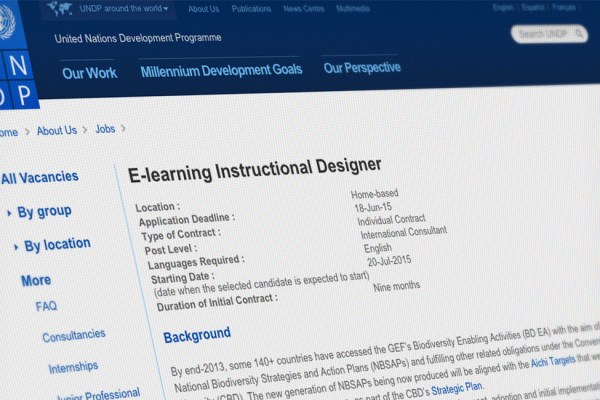Open the Junior Professional link
The image size is (600, 400).
click(98, 395)
